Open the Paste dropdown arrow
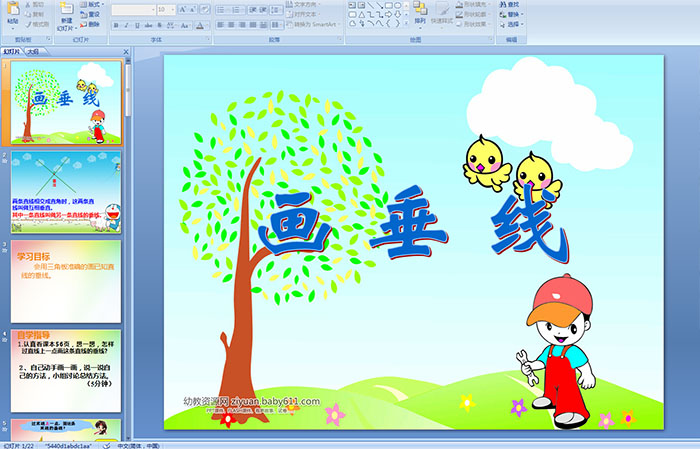Image resolution: width=700 pixels, height=449 pixels. click(x=13, y=29)
